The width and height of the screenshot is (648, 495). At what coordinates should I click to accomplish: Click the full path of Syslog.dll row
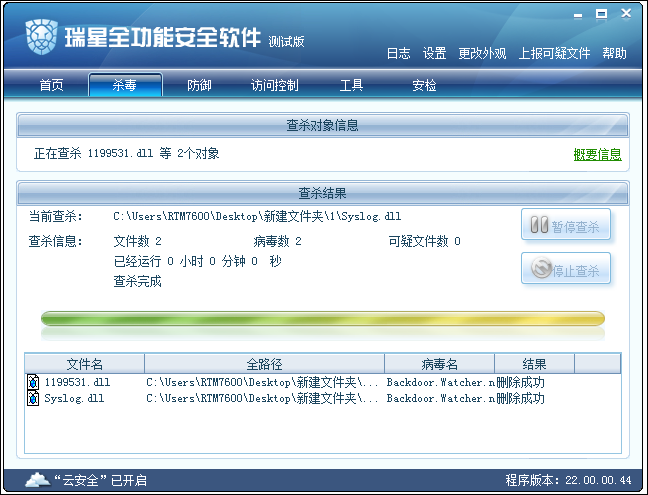click(262, 399)
